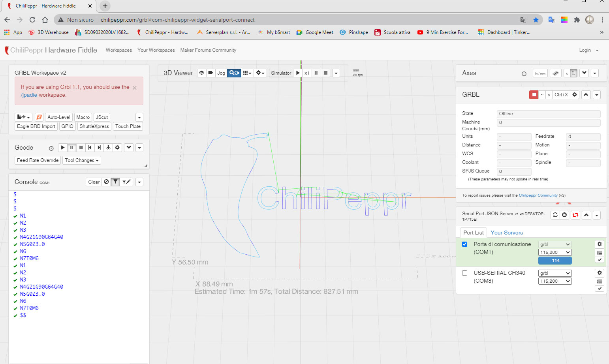Image resolution: width=609 pixels, height=364 pixels.
Task: Open the JScut widget
Action: tap(102, 117)
